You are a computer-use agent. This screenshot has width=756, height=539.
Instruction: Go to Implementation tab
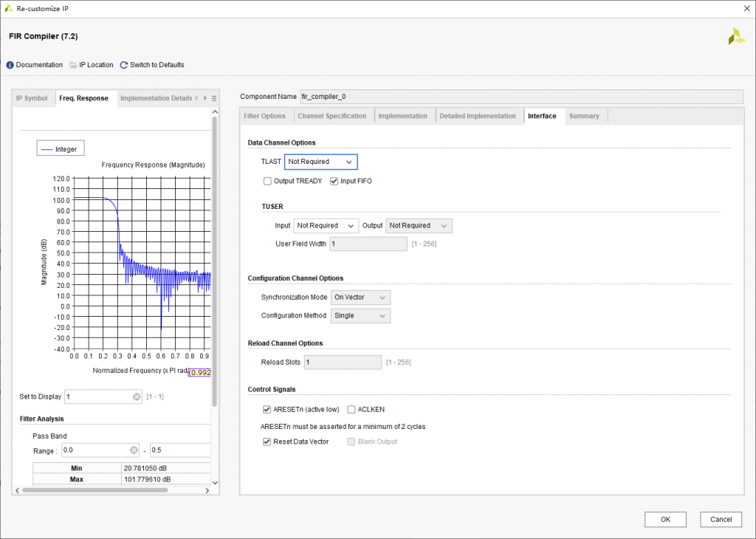tap(402, 116)
